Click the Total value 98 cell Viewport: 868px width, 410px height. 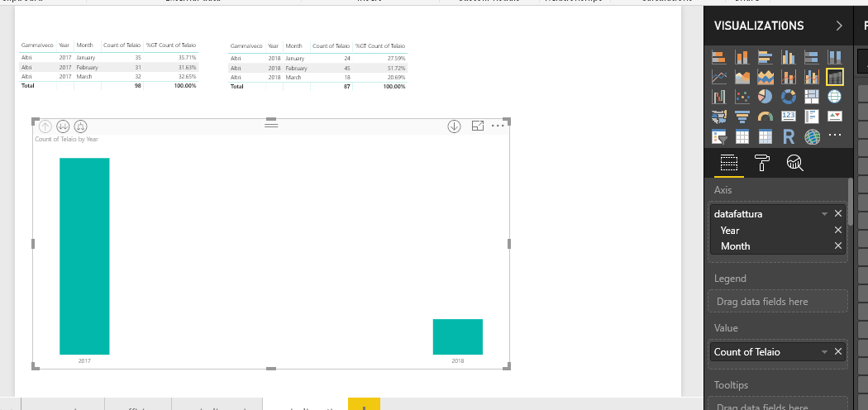[137, 86]
